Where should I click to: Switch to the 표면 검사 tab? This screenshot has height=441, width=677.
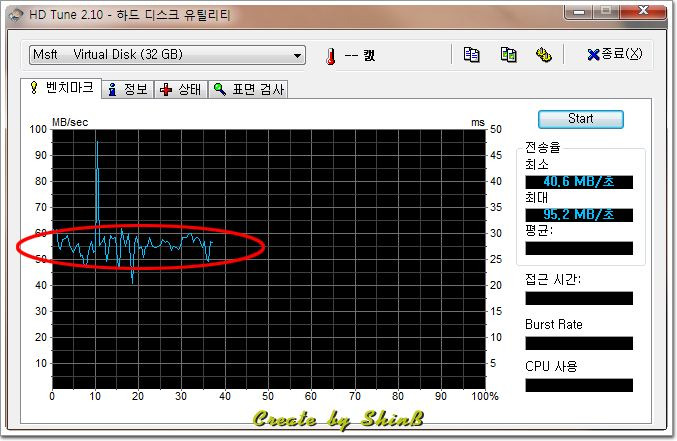[x=248, y=89]
